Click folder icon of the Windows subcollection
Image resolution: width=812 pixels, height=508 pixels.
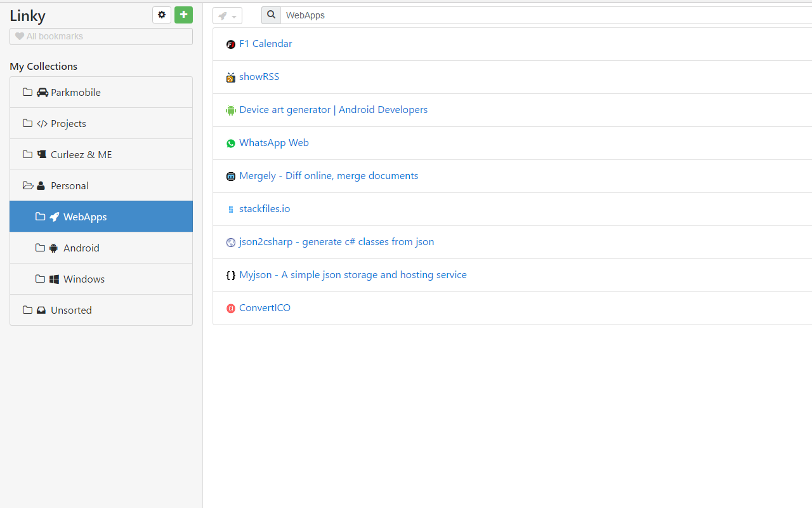click(x=40, y=279)
